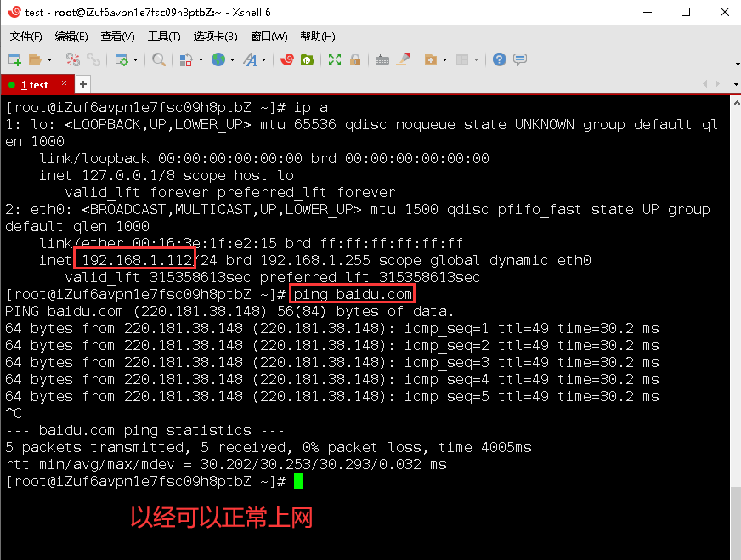Maximize the Xshell window
741x560 pixels.
[x=686, y=12]
